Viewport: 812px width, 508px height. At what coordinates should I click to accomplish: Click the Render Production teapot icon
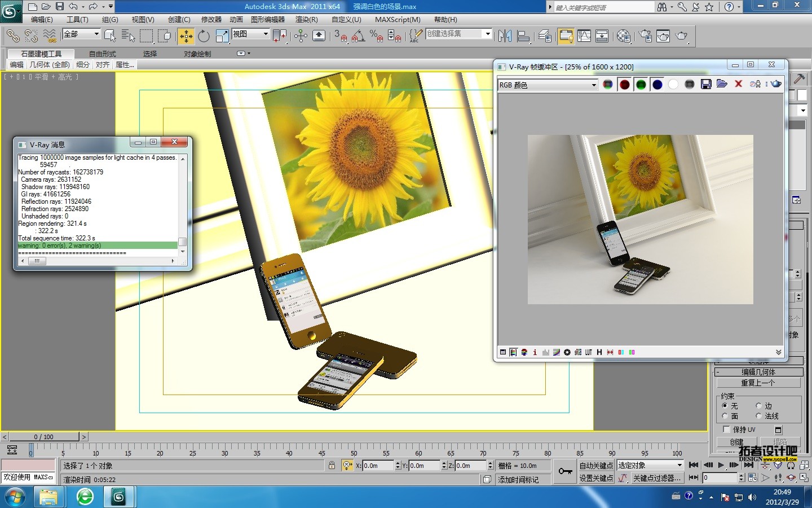[x=682, y=36]
